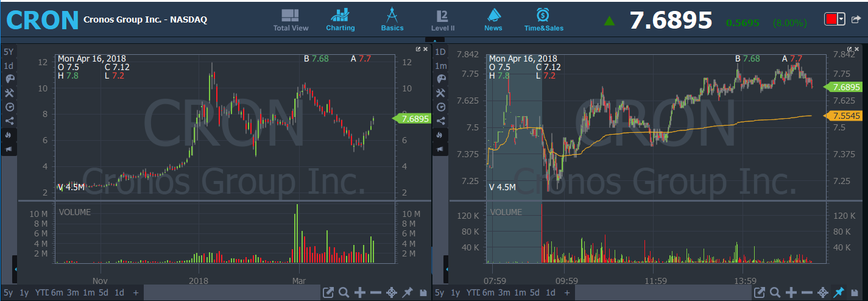
Task: Detach right chart using bottom popout icon
Action: coord(760,292)
